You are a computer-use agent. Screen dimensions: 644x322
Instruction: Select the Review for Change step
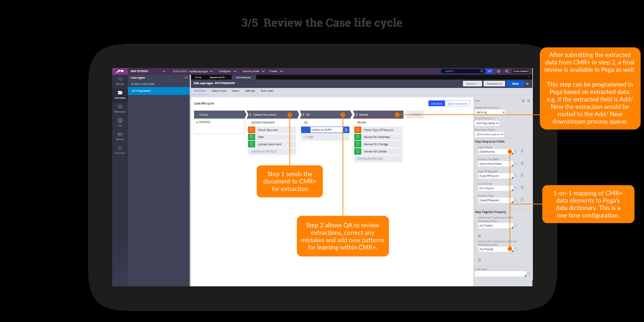pyautogui.click(x=379, y=144)
